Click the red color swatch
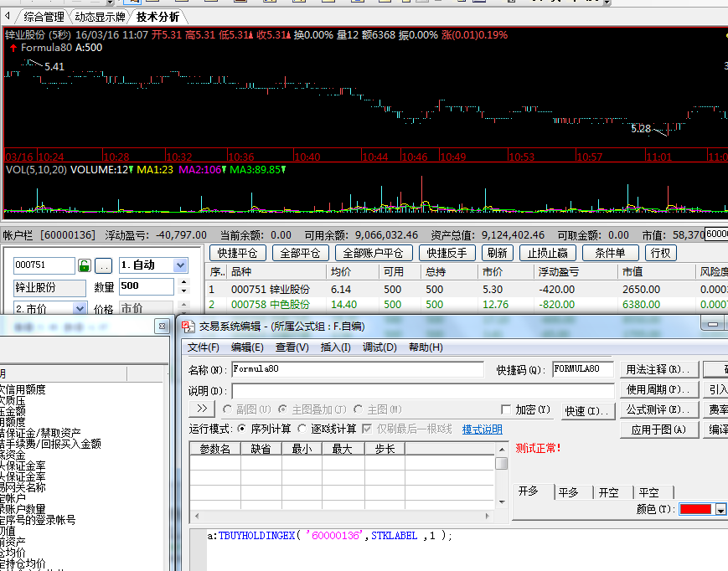This screenshot has width=728, height=571. [695, 509]
